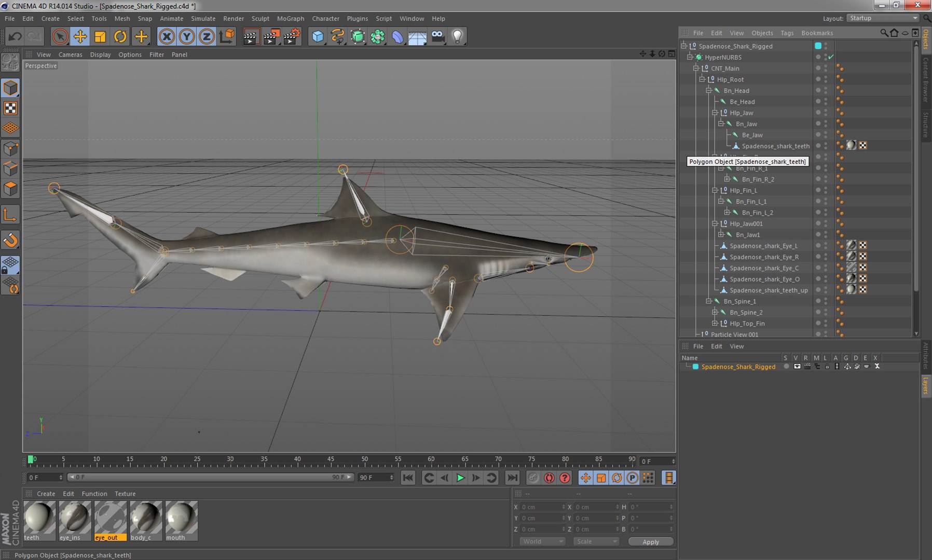Screen dimensions: 932x560
Task: Open the Character menu
Action: [x=325, y=18]
